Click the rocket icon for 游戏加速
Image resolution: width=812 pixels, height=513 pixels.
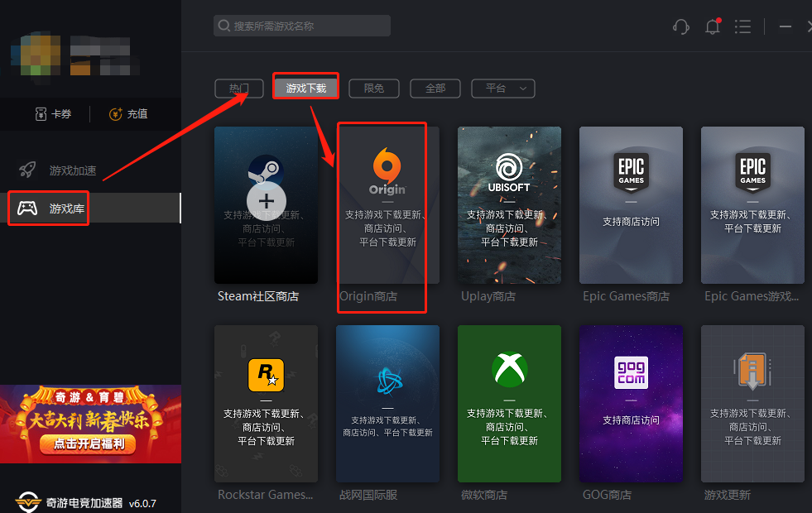27,170
